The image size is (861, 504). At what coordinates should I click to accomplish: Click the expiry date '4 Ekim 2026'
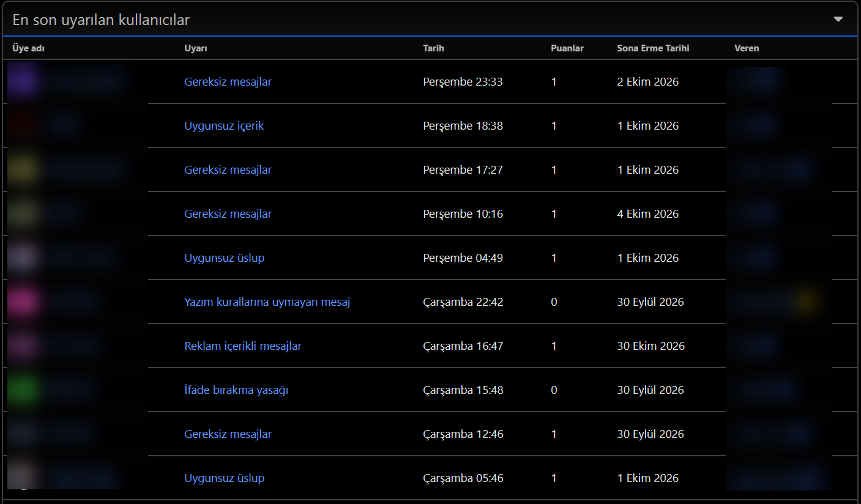[x=647, y=214]
